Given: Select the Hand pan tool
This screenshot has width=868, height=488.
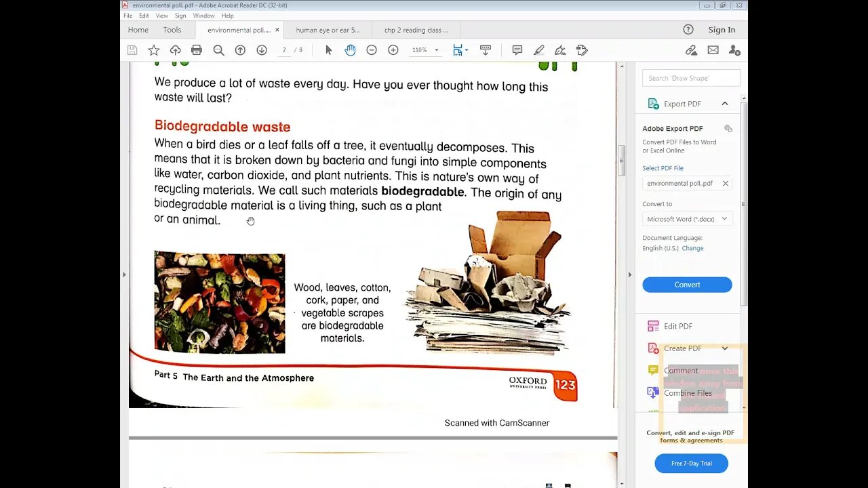Looking at the screenshot, I should point(350,50).
